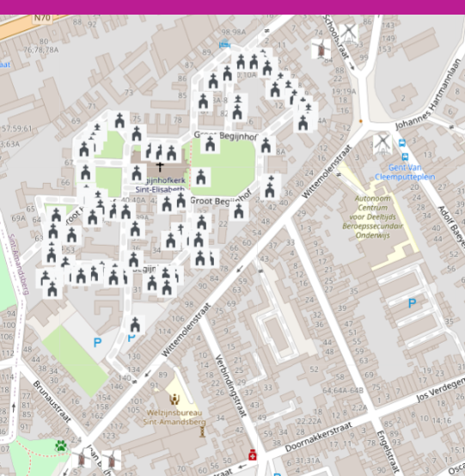This screenshot has height=476, width=465.
Task: Click the black cross icon on Begijnhofkerk Sint-Elisabeth
Action: pyautogui.click(x=160, y=167)
